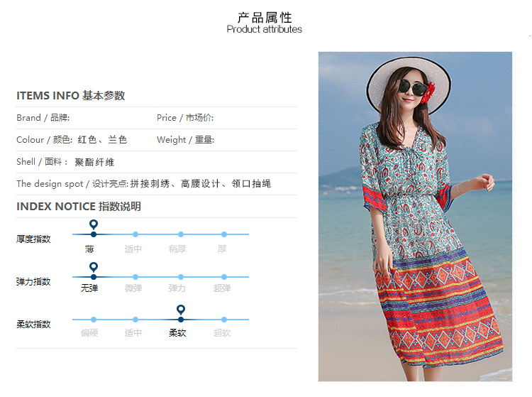Click the 聚酯纤维 shell fabric text
The width and height of the screenshot is (532, 397).
point(94,162)
